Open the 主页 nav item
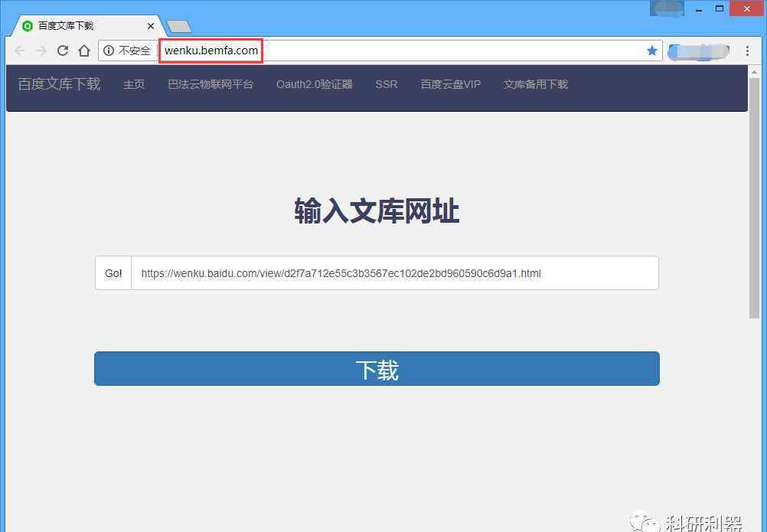 point(134,85)
